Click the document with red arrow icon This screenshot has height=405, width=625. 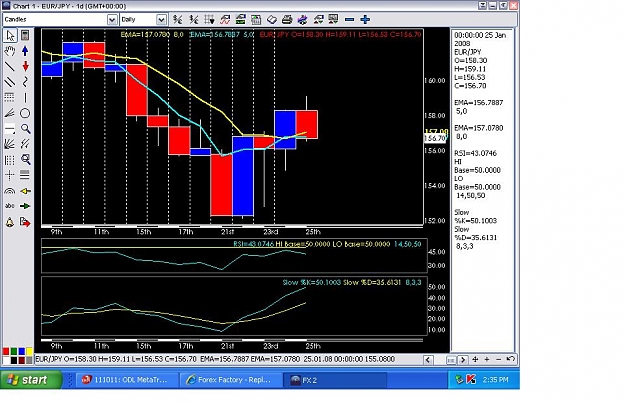tap(25, 222)
